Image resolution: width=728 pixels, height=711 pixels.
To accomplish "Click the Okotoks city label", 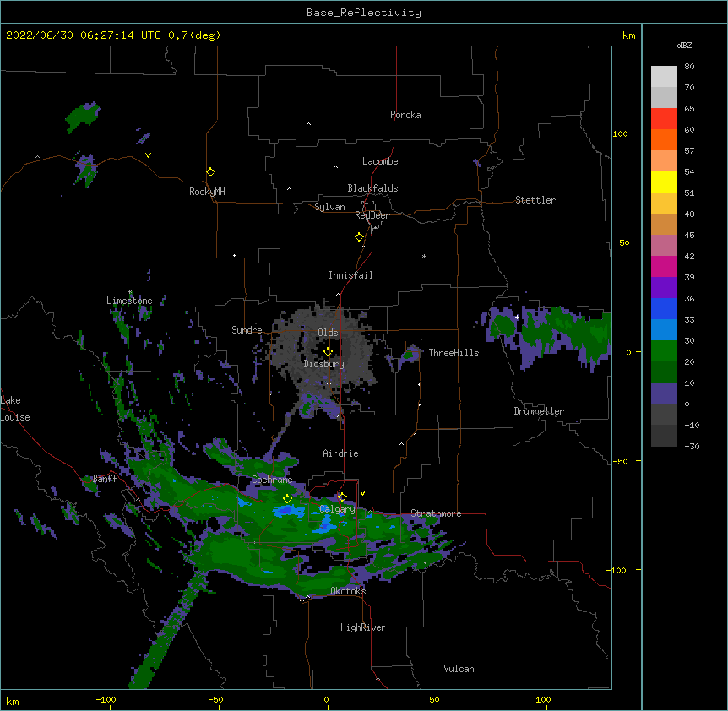I will [x=348, y=591].
